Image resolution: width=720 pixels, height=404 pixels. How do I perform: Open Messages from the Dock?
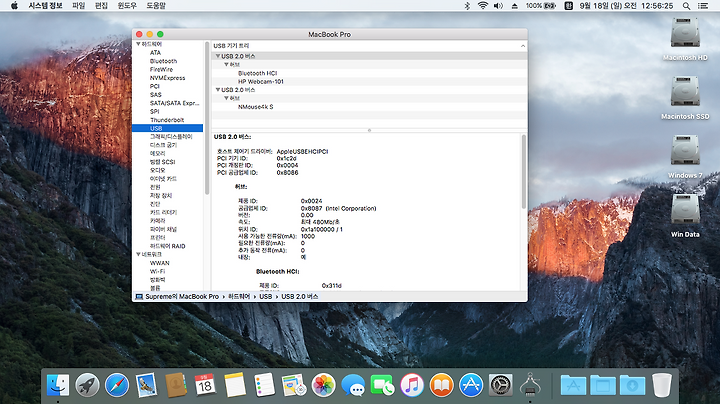click(x=353, y=385)
